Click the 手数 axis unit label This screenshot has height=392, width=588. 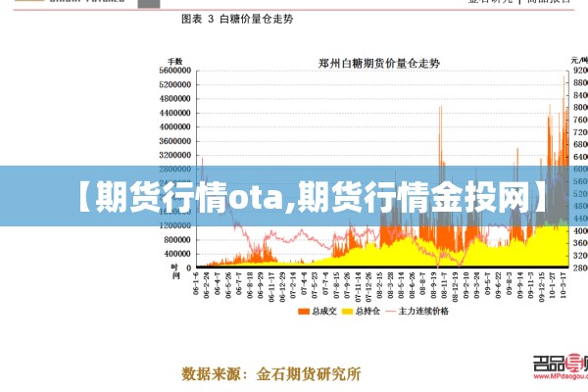tap(175, 61)
